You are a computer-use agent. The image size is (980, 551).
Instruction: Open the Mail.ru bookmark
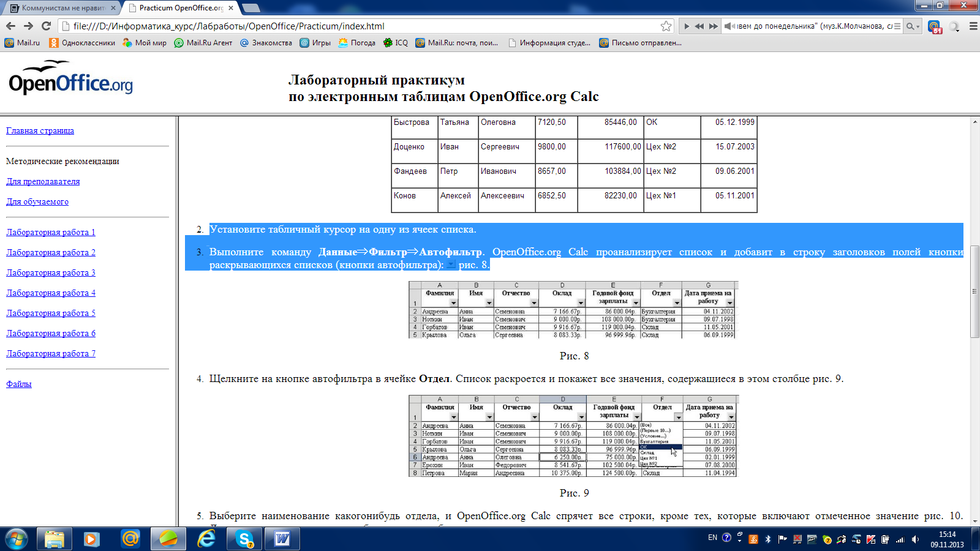point(22,43)
